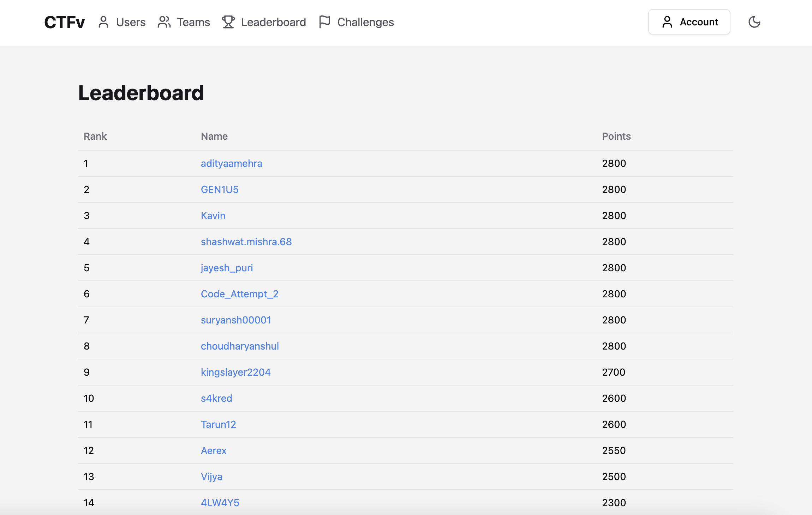Click the CTFv logo
The height and width of the screenshot is (515, 812).
click(64, 22)
